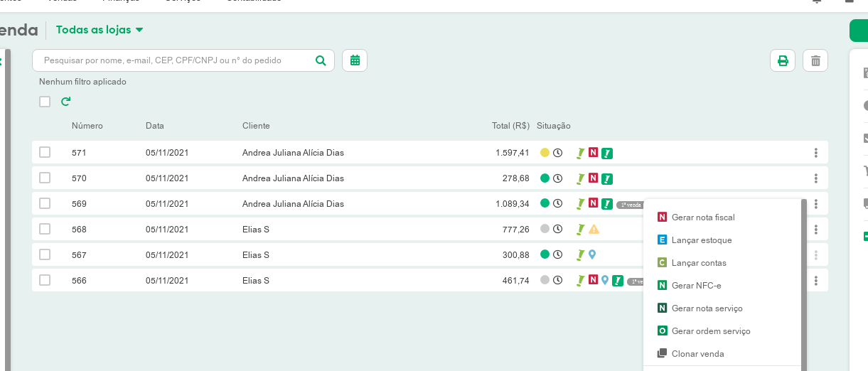The image size is (868, 371).
Task: Check the box for order 568
Action: tap(45, 229)
